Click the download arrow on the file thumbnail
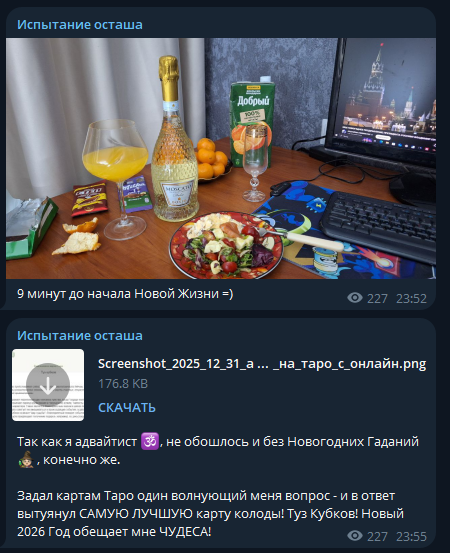 48,385
